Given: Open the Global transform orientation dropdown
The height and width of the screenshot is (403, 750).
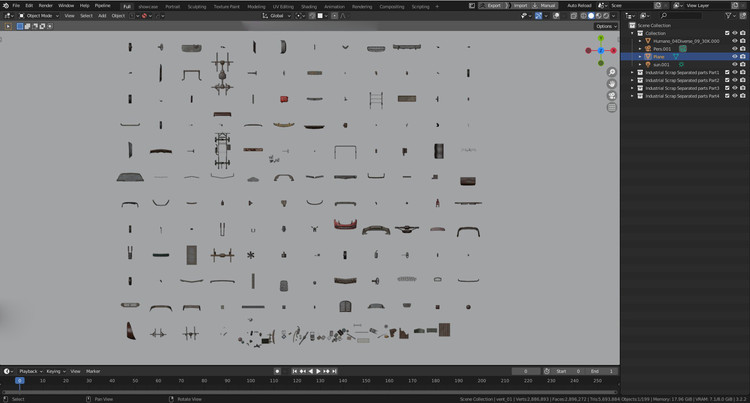Looking at the screenshot, I should (x=276, y=16).
